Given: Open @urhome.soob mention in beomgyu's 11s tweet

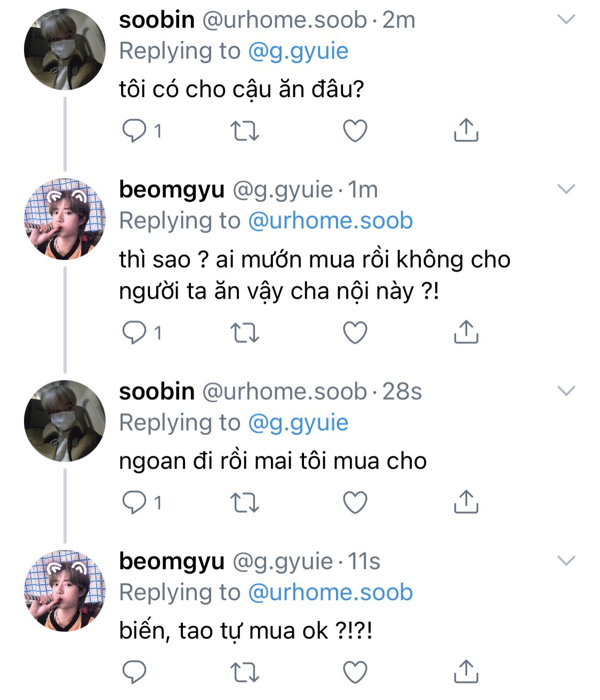Looking at the screenshot, I should [331, 592].
